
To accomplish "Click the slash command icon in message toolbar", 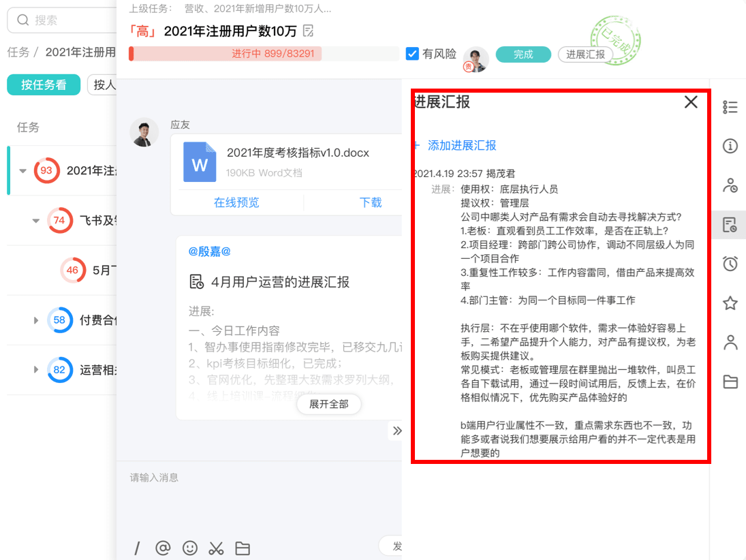I will point(137,548).
